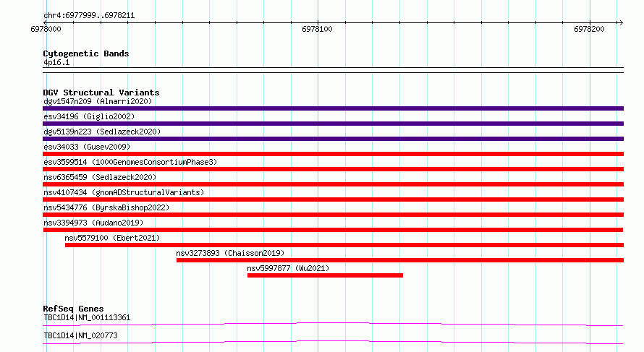This screenshot has height=352, width=644.
Task: Click the TBC1D14|NM_001113361 gene label
Action: [87, 317]
